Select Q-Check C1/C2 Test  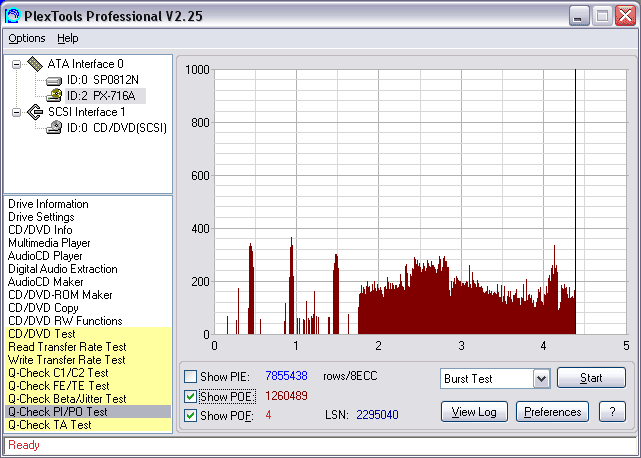pos(88,373)
